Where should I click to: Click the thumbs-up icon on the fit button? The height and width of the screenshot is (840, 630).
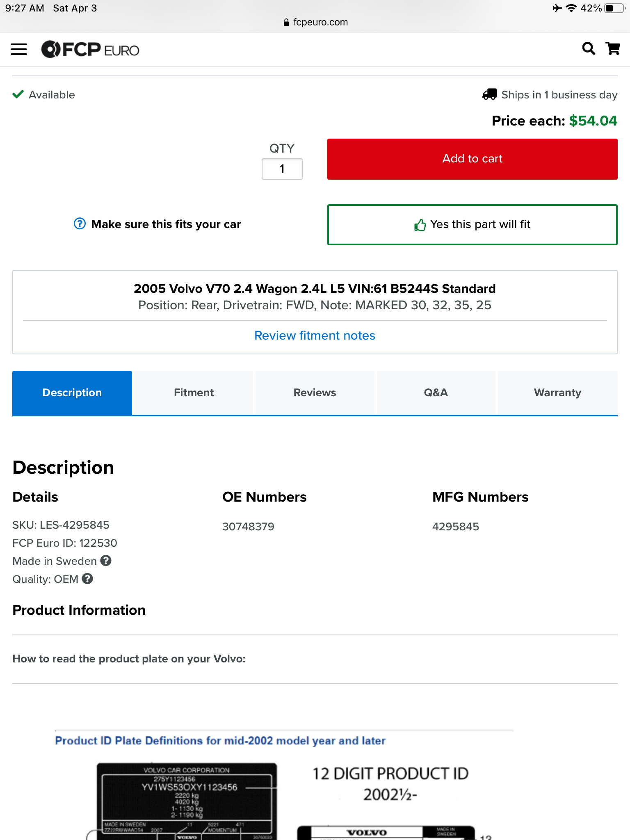(420, 225)
